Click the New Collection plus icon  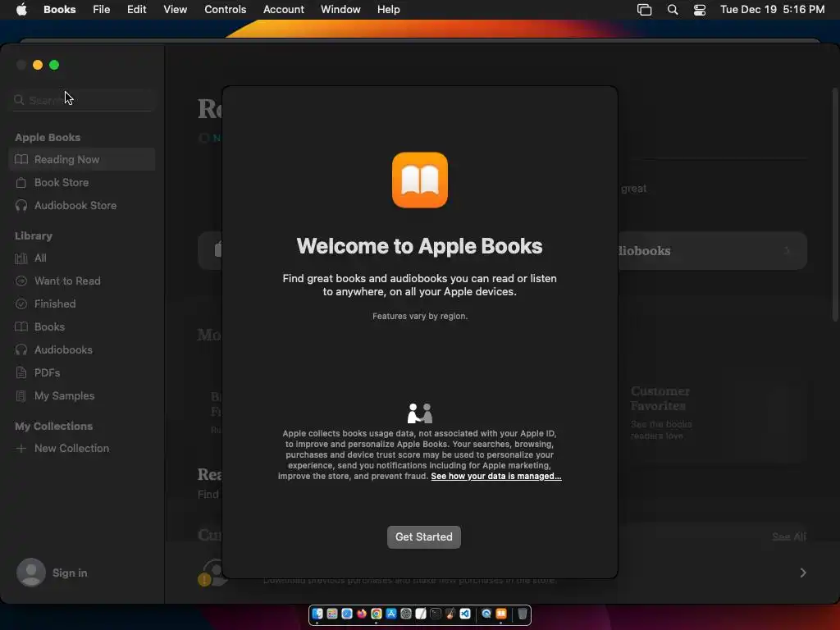point(21,449)
